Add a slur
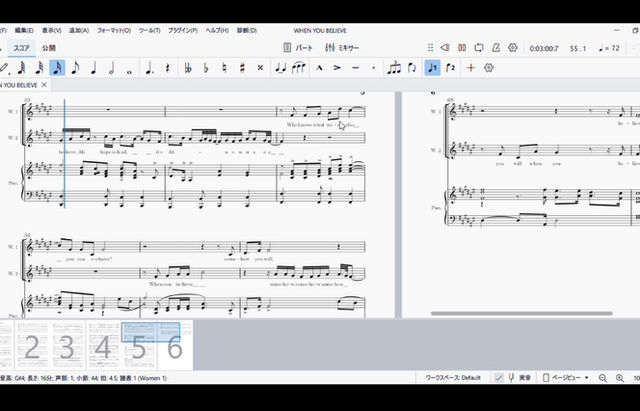 pos(299,68)
